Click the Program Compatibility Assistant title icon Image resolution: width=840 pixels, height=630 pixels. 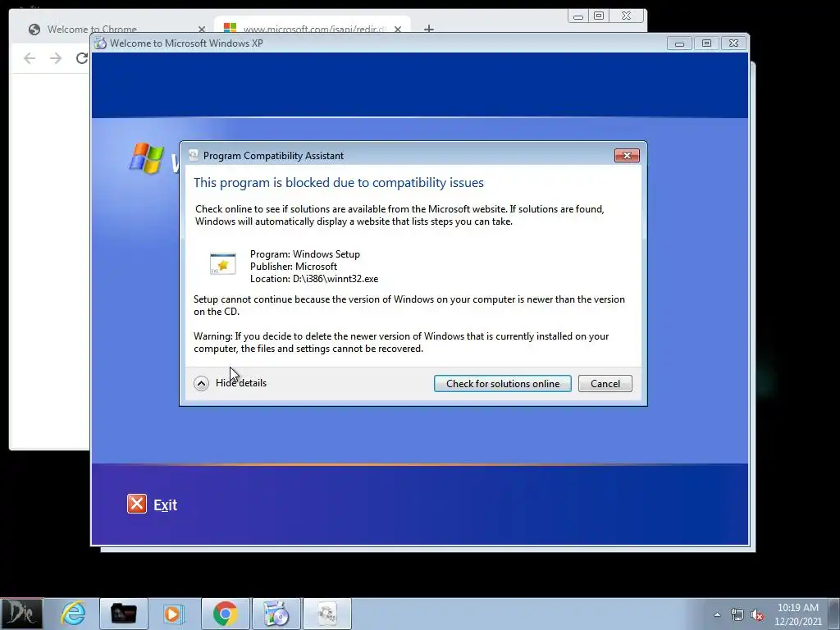pos(194,155)
